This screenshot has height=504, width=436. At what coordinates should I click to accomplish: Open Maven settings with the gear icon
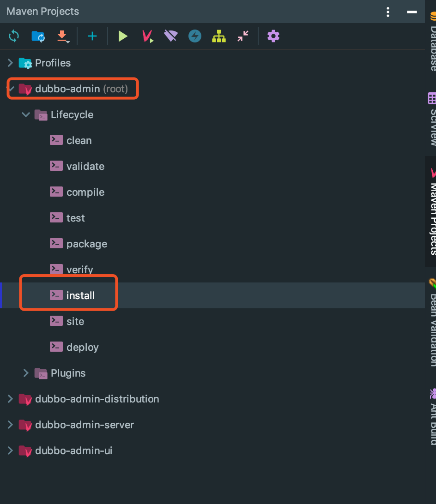(273, 36)
